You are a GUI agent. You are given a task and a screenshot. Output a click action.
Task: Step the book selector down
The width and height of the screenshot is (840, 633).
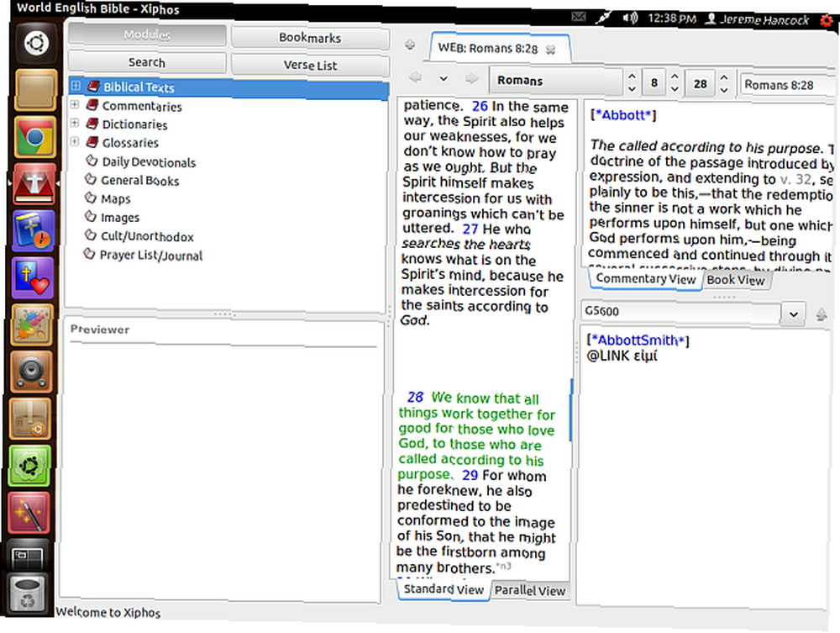(632, 89)
